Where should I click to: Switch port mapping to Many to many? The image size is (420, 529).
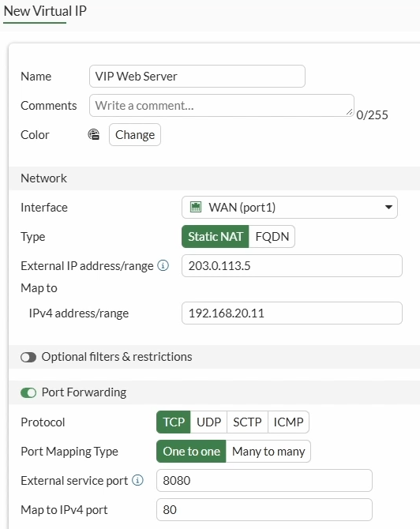tap(268, 452)
